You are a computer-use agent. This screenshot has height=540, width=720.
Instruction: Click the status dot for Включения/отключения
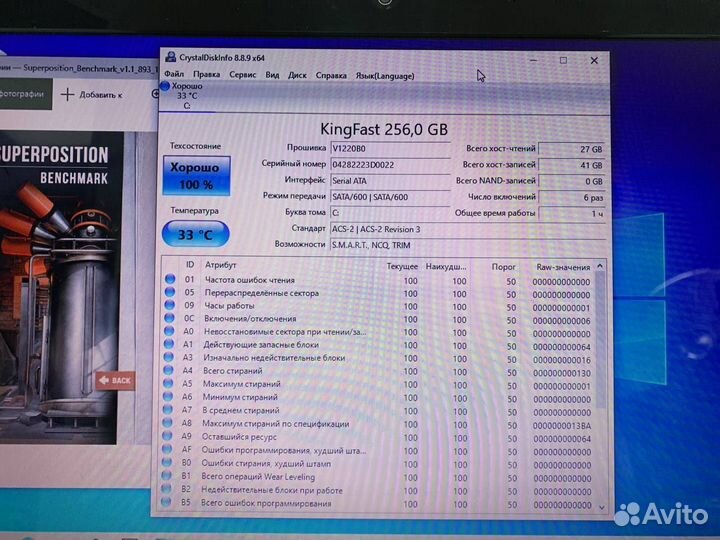tap(169, 317)
